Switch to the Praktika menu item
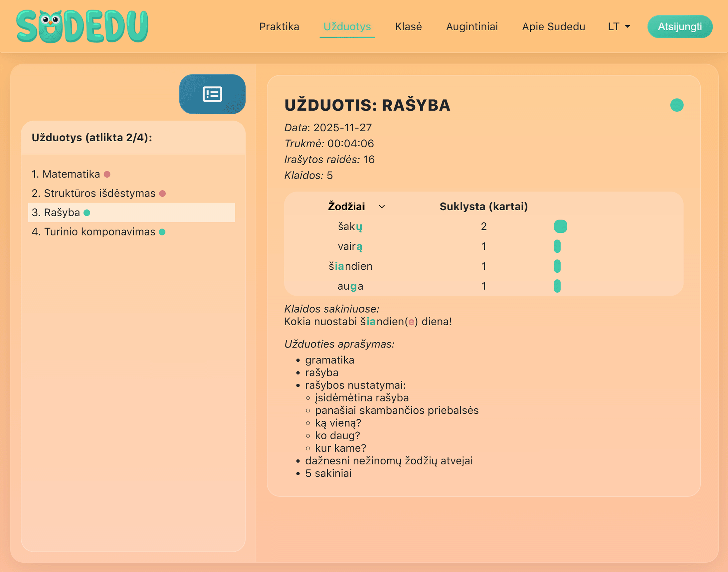This screenshot has width=728, height=572. (279, 27)
